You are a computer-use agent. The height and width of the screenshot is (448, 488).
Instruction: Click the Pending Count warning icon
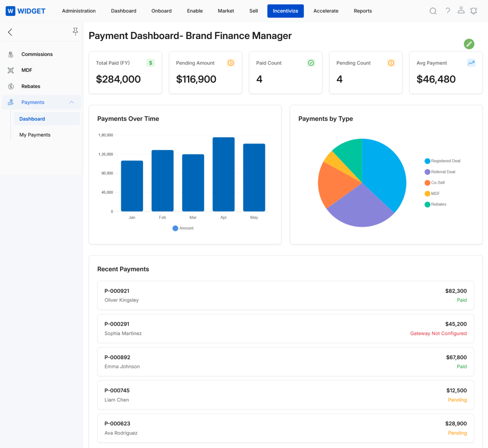(x=391, y=63)
